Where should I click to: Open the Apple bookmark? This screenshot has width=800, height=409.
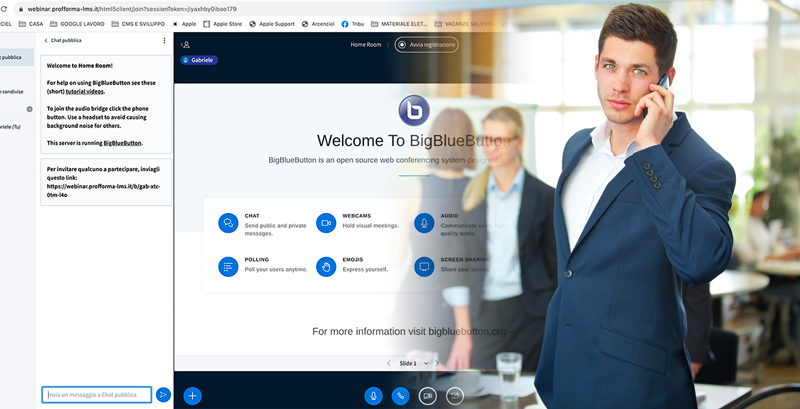tap(184, 24)
